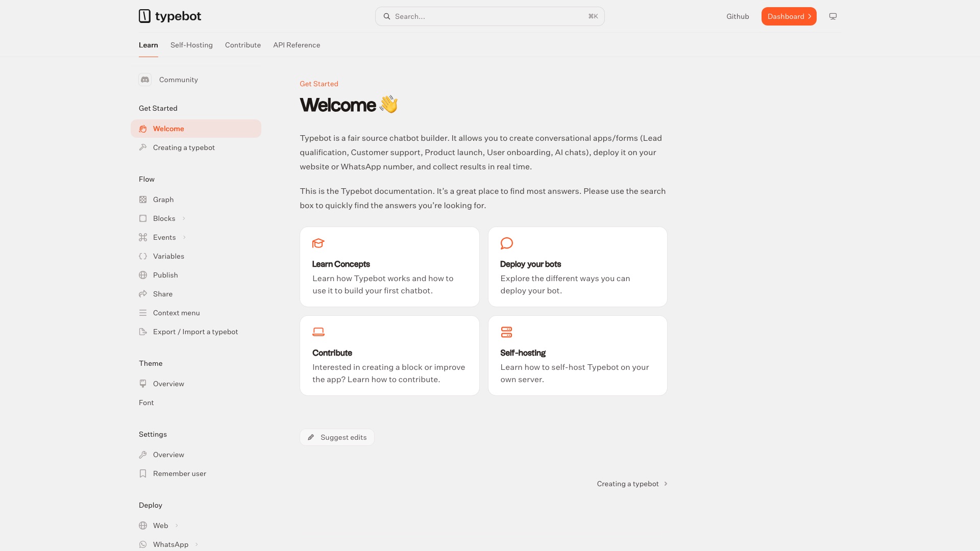Screen dimensions: 980x551
Task: Open the Github link in header
Action: click(x=738, y=16)
